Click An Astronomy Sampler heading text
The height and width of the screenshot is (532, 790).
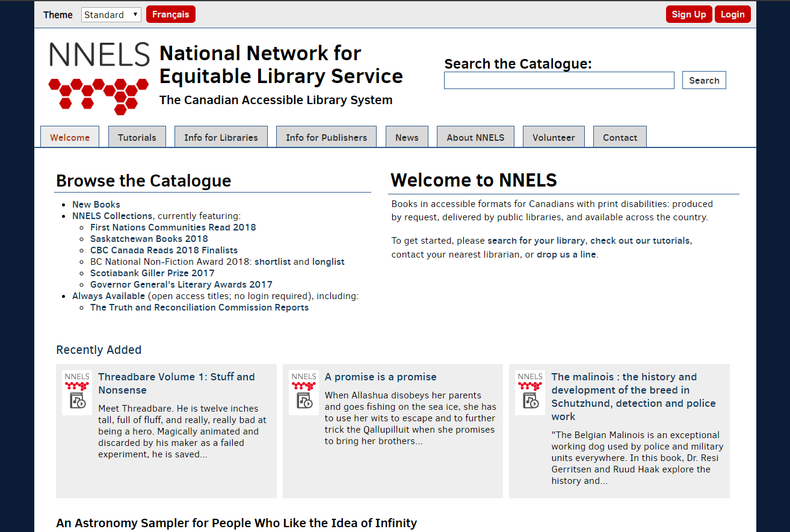pos(236,523)
